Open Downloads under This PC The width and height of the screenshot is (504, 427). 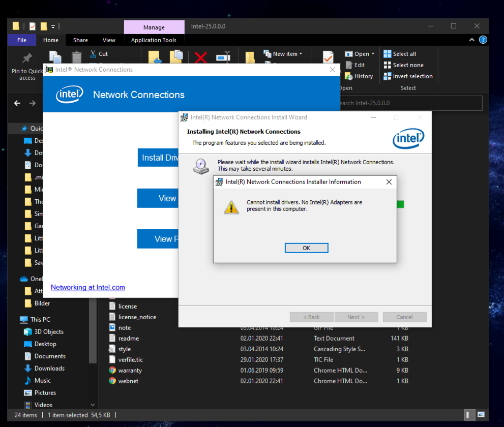(44, 369)
